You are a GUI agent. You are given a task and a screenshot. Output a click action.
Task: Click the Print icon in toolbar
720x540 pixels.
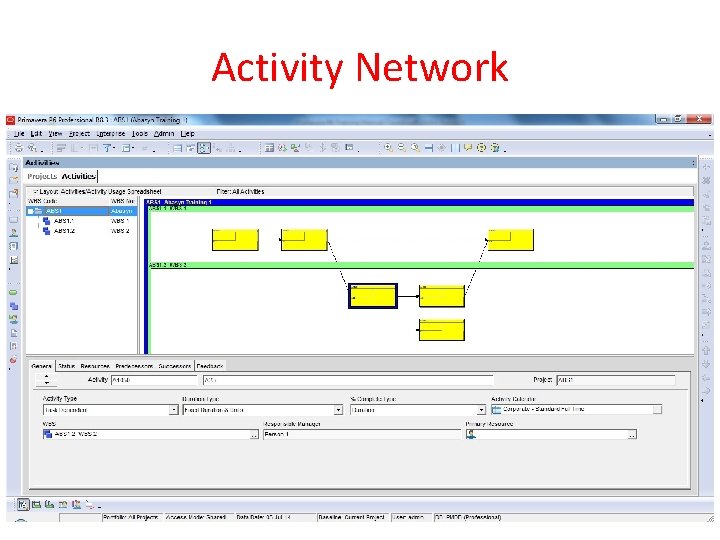(19, 148)
